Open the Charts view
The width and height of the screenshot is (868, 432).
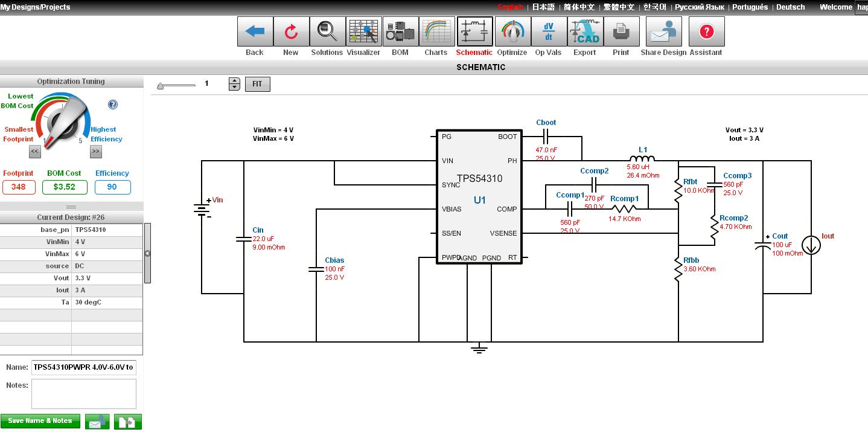pyautogui.click(x=436, y=31)
